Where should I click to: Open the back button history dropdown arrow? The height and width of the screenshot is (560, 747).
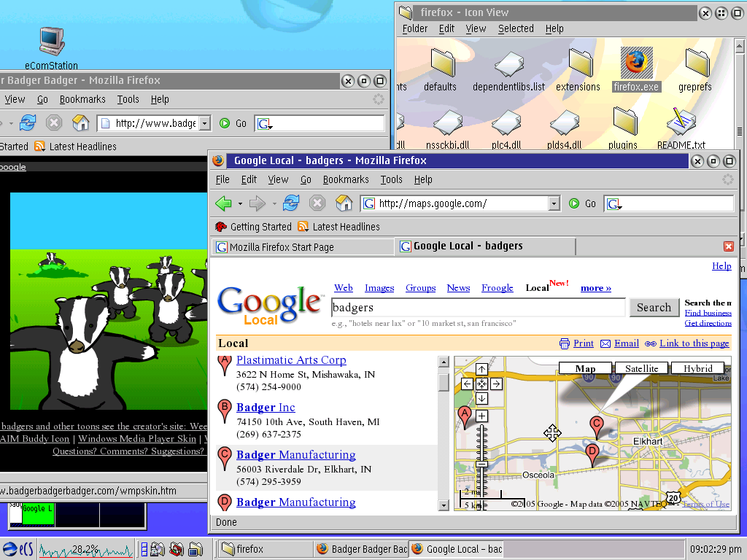[x=240, y=203]
